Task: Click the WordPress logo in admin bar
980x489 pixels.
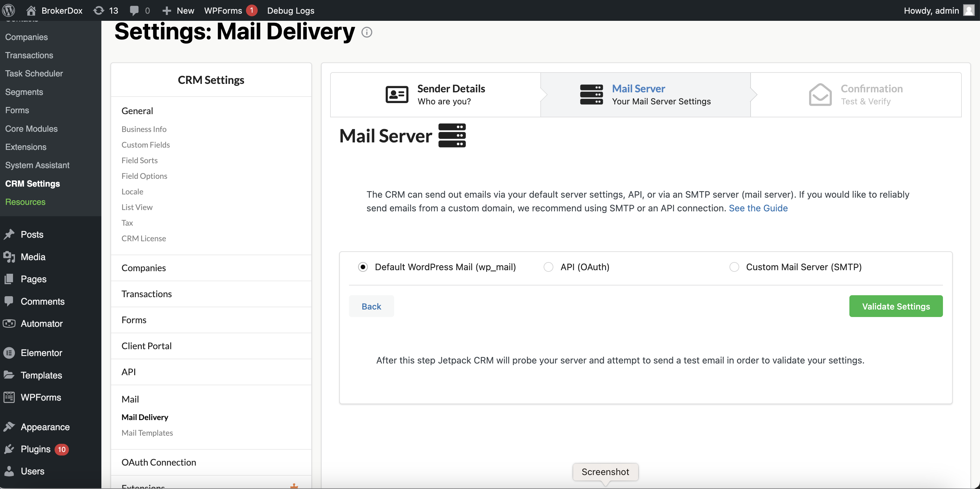Action: (8, 10)
